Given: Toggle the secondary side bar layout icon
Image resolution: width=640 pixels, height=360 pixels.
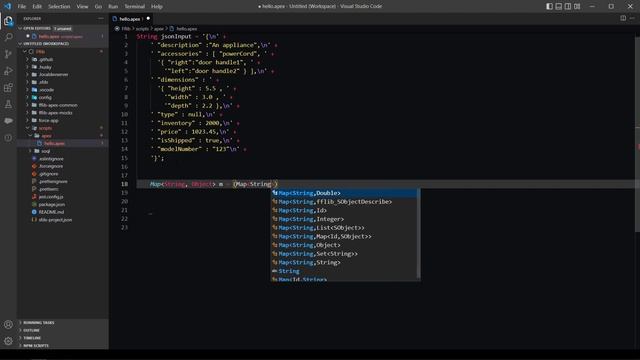Looking at the screenshot, I should [x=568, y=6].
